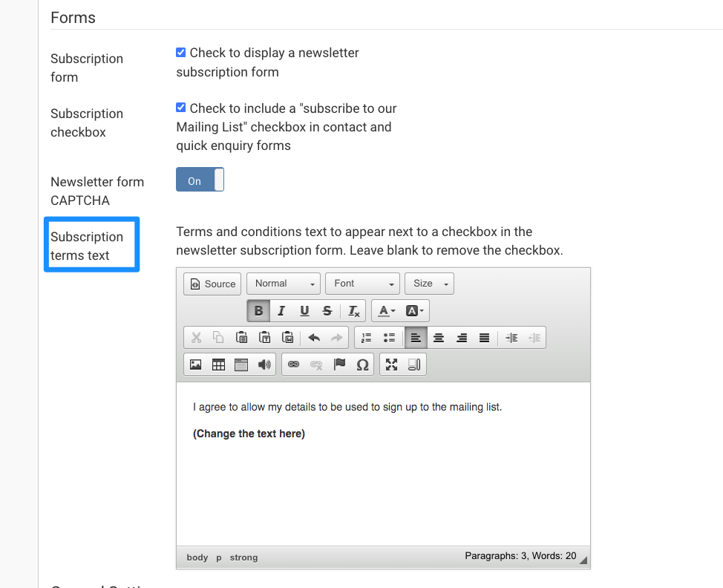The width and height of the screenshot is (723, 588).
Task: Insert a table
Action: click(x=218, y=365)
